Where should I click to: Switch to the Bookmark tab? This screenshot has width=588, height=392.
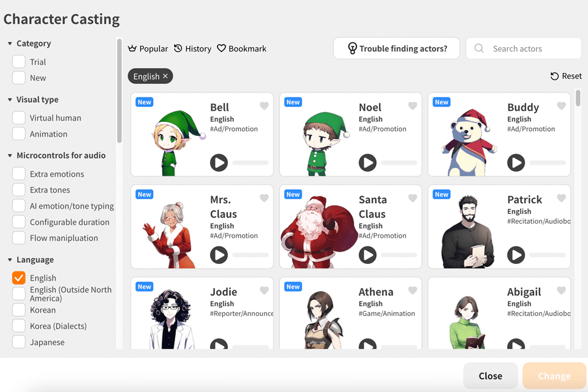coord(242,49)
